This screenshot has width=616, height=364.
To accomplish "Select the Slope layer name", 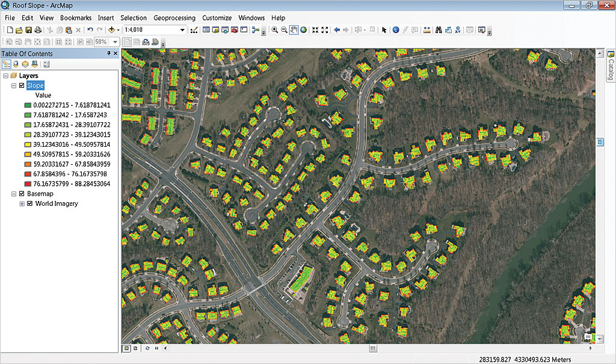I will click(x=35, y=85).
